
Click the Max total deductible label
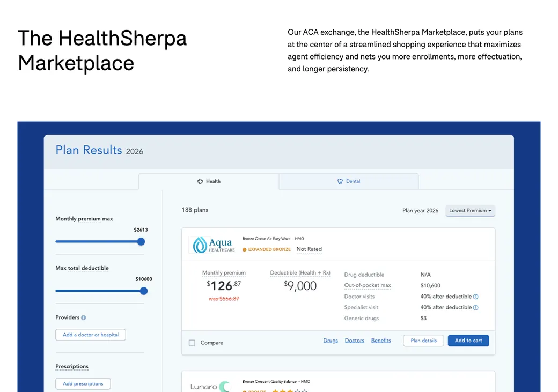pos(82,268)
